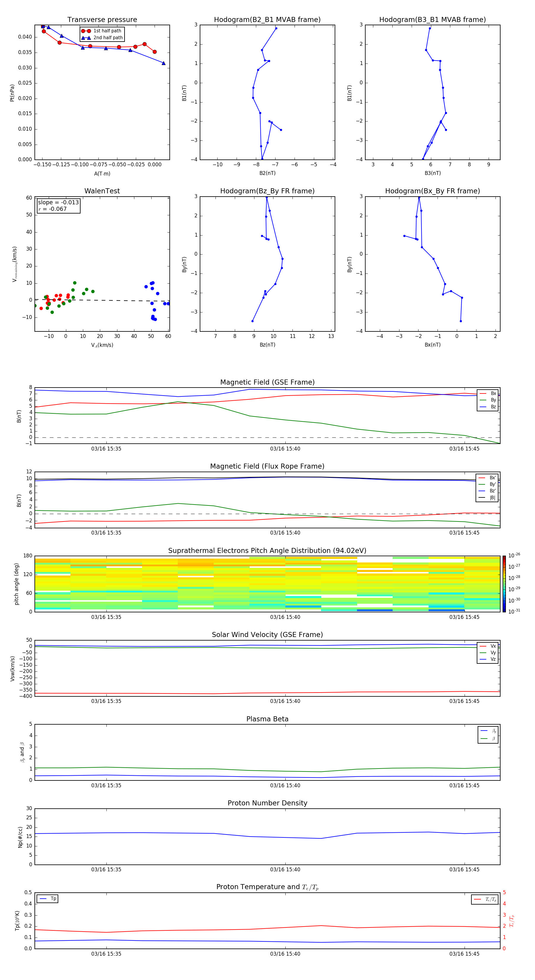Select the βp entry in Plasma Beta legend
Screen dimensions: 535x980
(488, 731)
